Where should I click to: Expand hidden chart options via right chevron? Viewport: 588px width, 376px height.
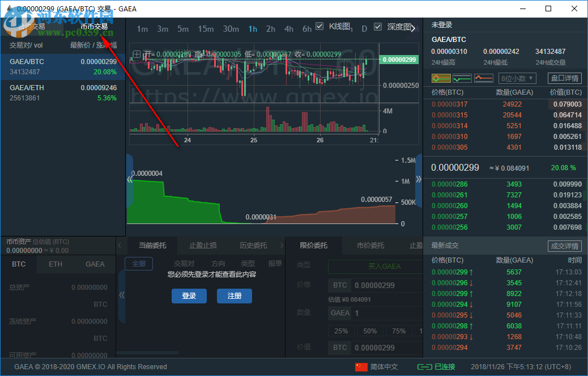(x=414, y=28)
